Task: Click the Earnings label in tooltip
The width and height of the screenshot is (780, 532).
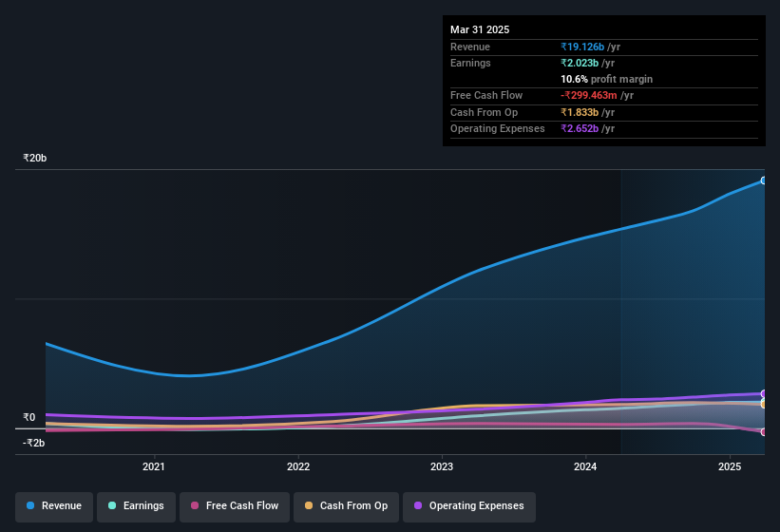Action: 470,63
